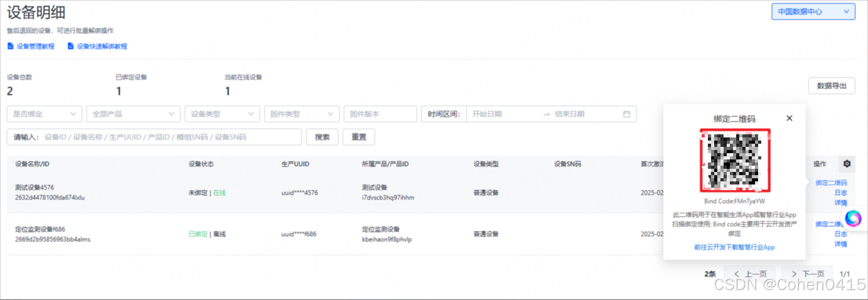
Task: Set the 开始日期 start date field
Action: pyautogui.click(x=502, y=114)
